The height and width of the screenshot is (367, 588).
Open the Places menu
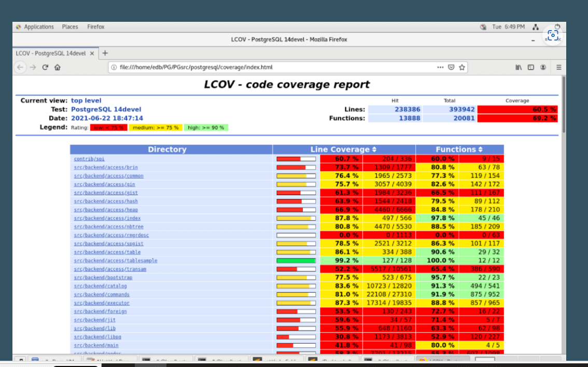[70, 27]
